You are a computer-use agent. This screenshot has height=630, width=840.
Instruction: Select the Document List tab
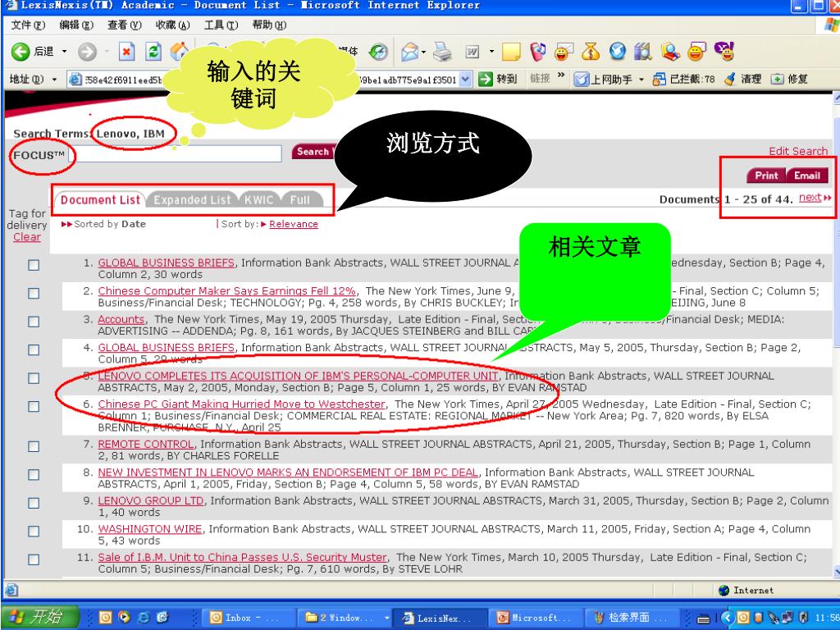point(100,200)
